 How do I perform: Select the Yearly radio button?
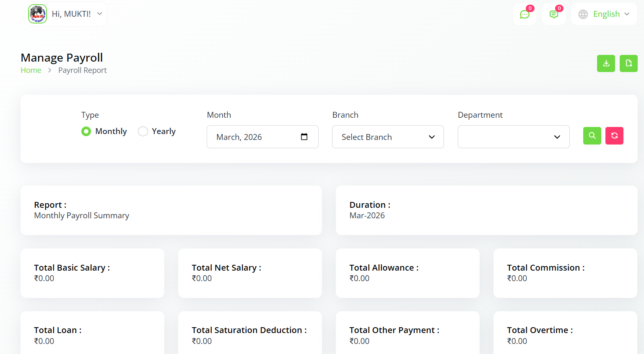[143, 132]
